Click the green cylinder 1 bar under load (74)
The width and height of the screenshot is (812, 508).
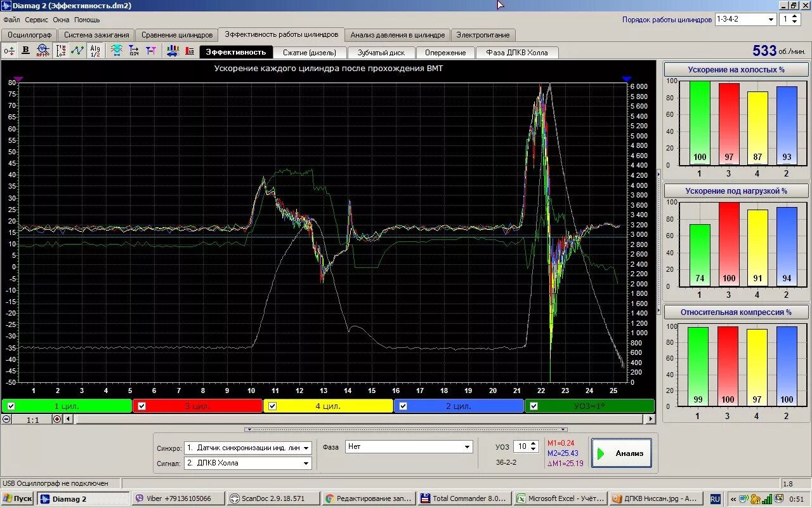(x=700, y=255)
